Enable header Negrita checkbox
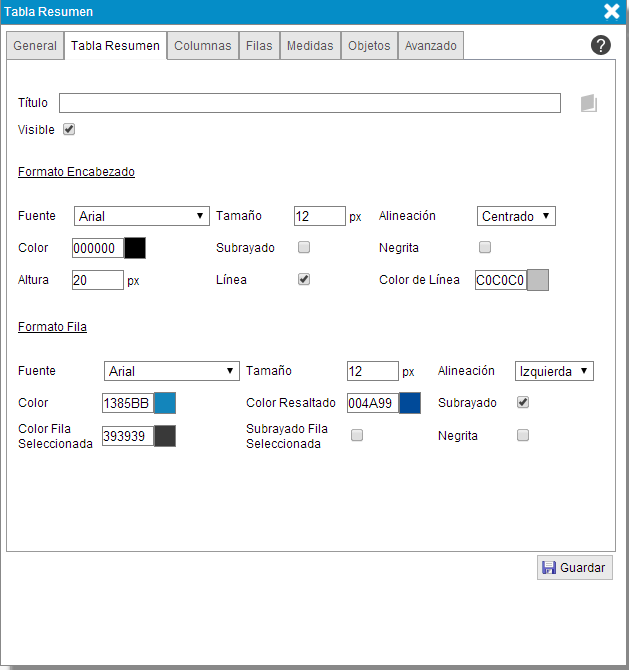This screenshot has height=670, width=629. point(485,247)
